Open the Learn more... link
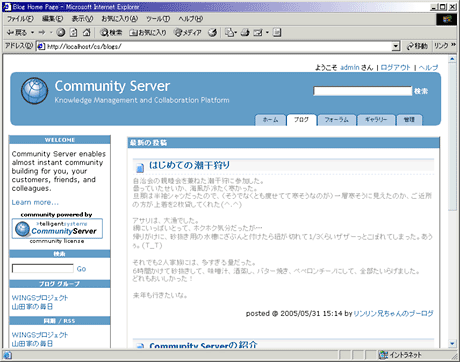This screenshot has width=460, height=362. tap(35, 202)
